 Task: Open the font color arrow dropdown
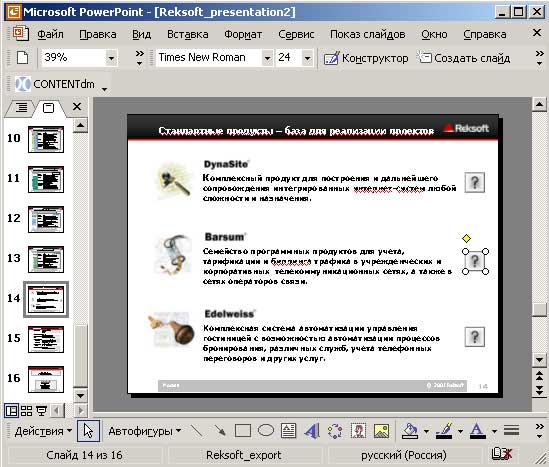tap(494, 431)
